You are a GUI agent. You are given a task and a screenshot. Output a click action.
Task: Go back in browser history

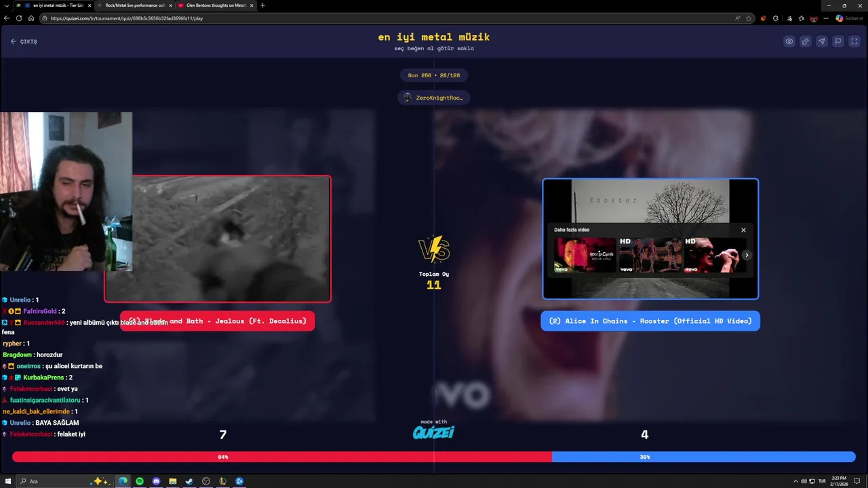pos(7,18)
